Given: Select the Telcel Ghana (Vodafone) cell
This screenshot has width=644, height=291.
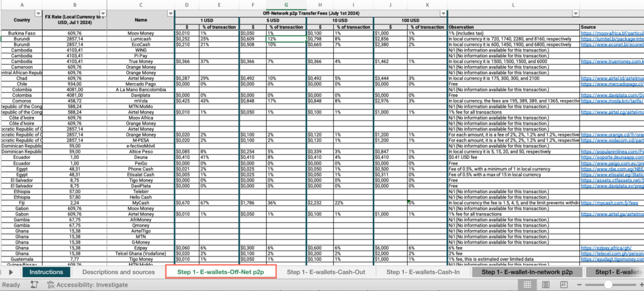Looking at the screenshot, I should tap(141, 254).
